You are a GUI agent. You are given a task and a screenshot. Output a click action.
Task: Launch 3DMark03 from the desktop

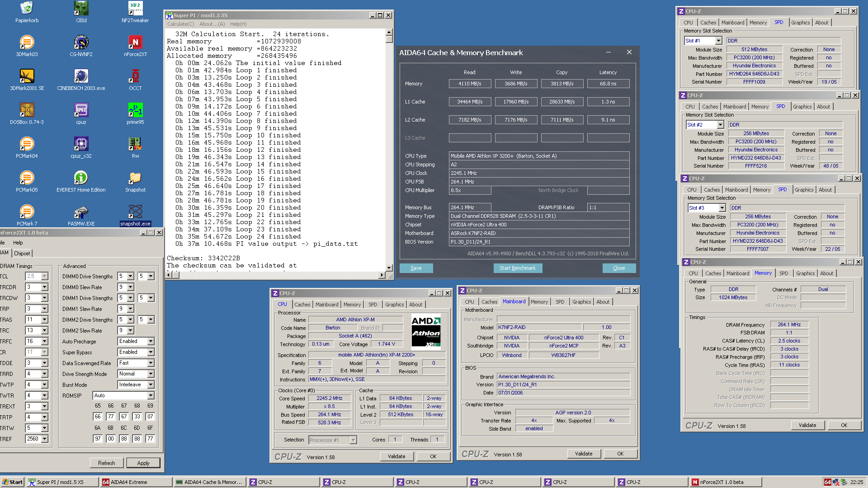[27, 46]
